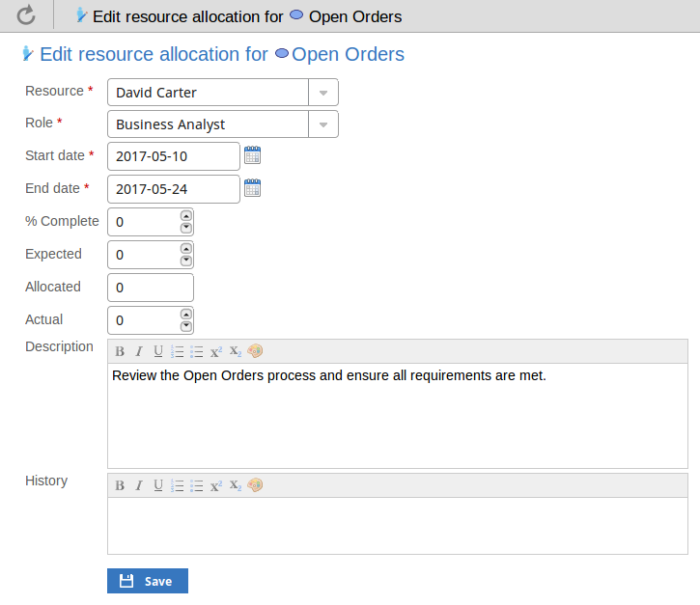Apply subscript in History editor

click(236, 485)
